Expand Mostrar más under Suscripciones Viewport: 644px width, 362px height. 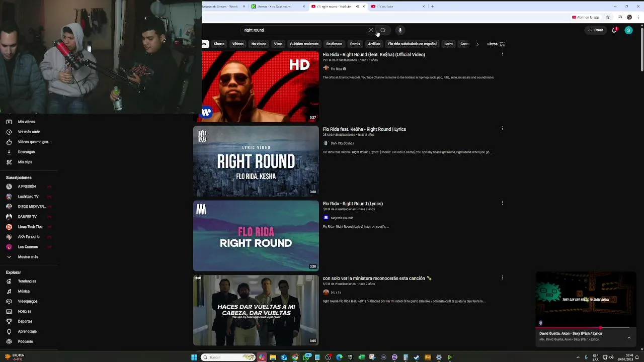pos(28,257)
